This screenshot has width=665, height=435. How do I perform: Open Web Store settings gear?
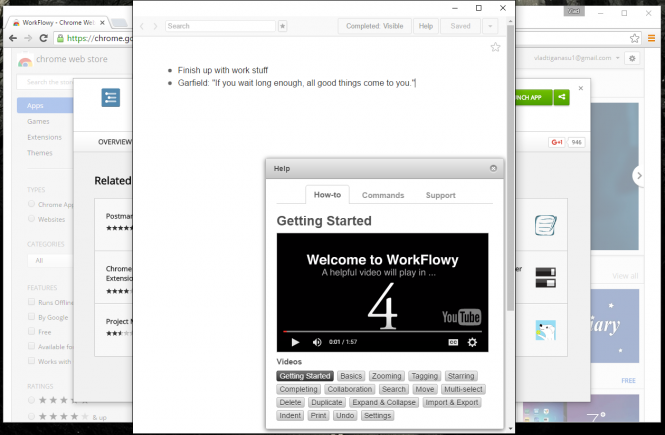(632, 59)
